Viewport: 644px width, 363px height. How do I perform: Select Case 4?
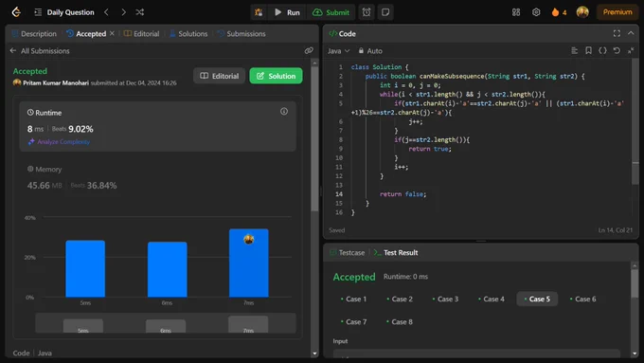(x=492, y=299)
